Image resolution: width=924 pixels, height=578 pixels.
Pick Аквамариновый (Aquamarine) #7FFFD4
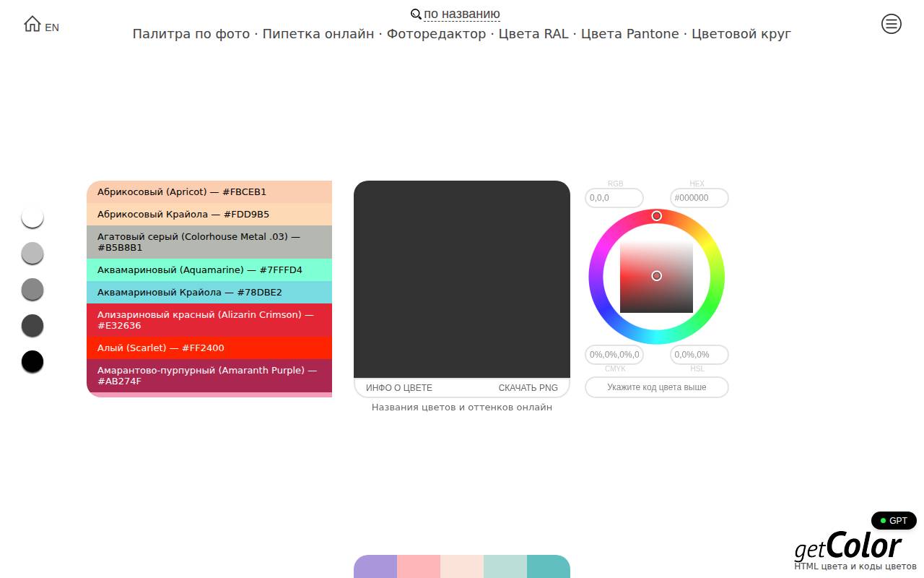(209, 270)
